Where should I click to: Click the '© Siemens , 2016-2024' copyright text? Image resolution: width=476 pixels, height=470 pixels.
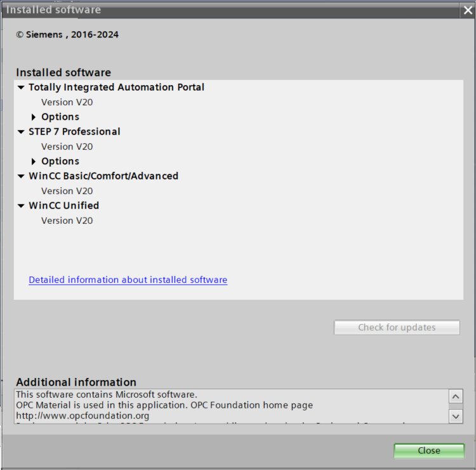coord(67,35)
